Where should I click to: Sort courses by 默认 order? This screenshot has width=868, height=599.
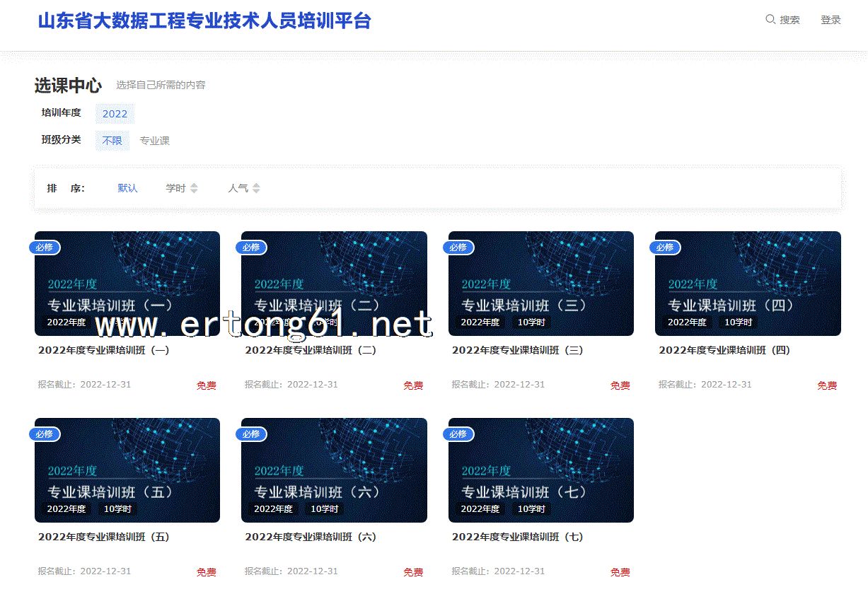127,188
